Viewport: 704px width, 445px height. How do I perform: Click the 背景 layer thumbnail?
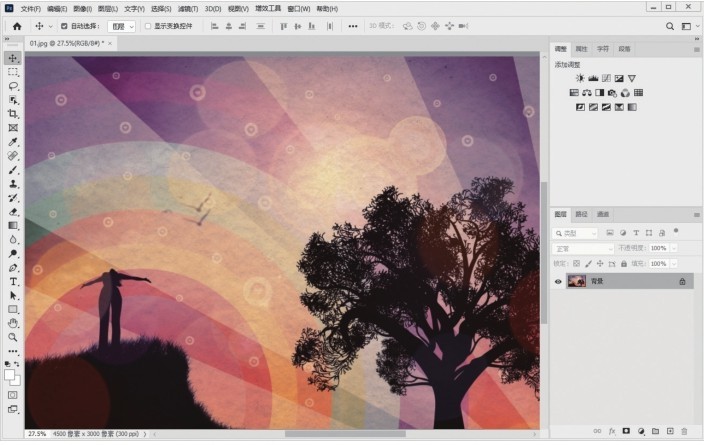(x=576, y=282)
